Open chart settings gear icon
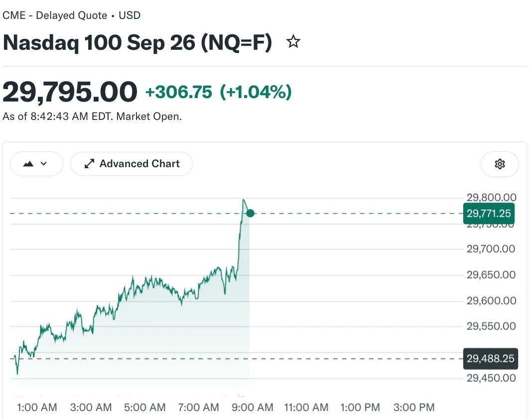 pyautogui.click(x=500, y=164)
